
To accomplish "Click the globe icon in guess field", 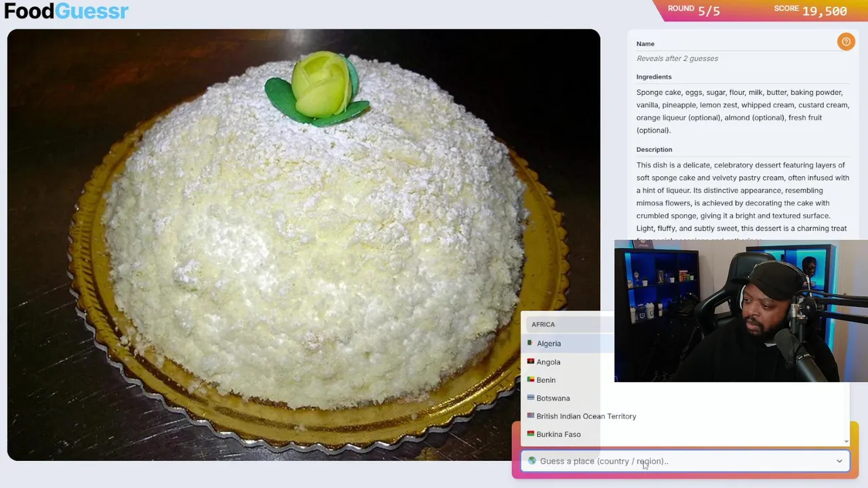I will point(532,461).
